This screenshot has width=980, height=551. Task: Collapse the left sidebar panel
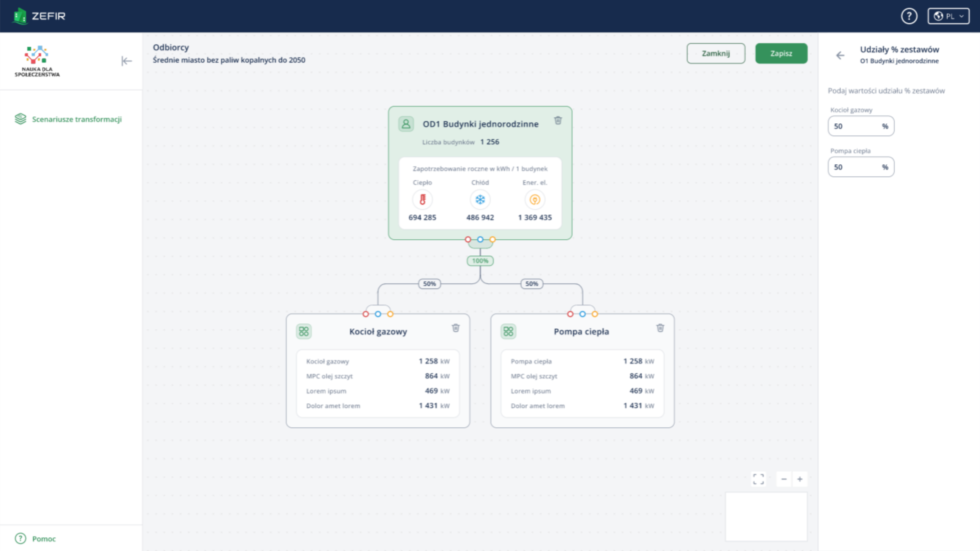tap(126, 61)
